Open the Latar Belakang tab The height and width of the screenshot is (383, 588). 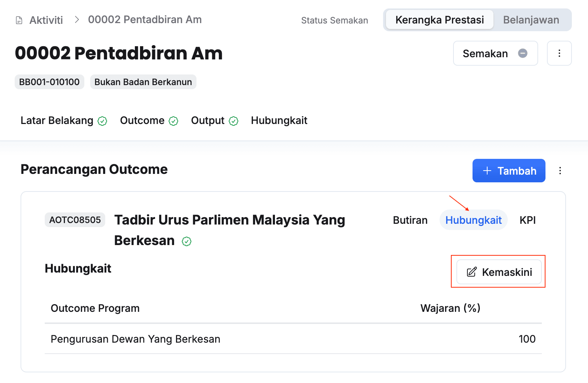57,120
